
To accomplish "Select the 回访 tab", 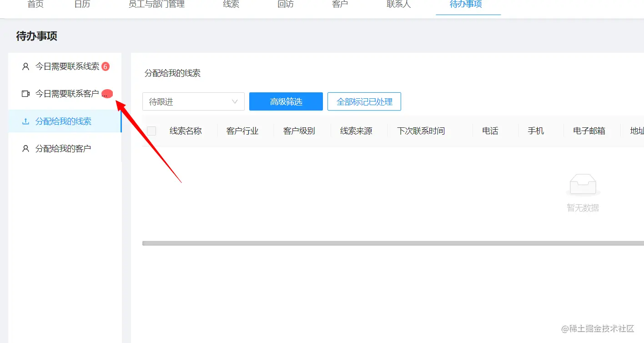I will click(x=286, y=5).
